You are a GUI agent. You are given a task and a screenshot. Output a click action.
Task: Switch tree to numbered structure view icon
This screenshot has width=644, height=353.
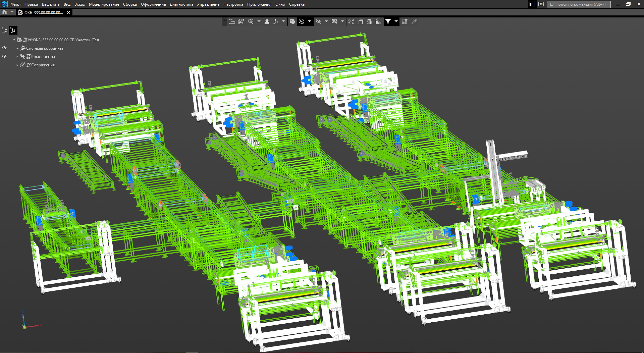pyautogui.click(x=4, y=31)
